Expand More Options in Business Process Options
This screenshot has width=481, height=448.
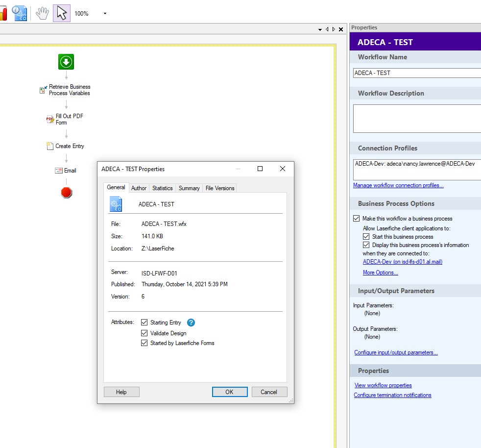click(x=380, y=273)
